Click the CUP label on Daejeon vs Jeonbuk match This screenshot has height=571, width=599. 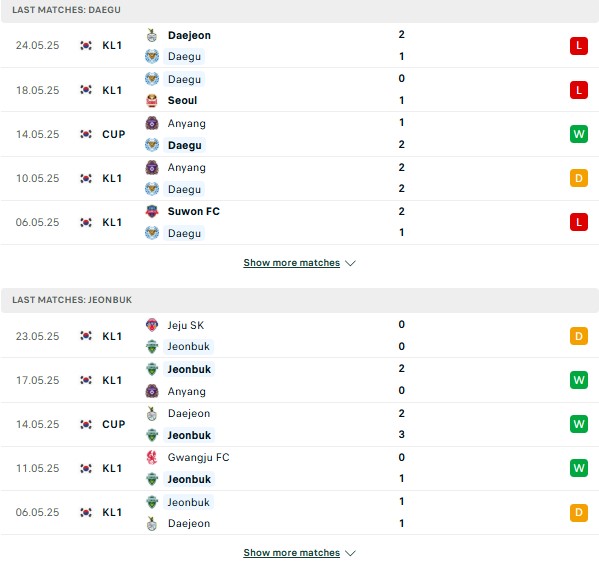(113, 424)
